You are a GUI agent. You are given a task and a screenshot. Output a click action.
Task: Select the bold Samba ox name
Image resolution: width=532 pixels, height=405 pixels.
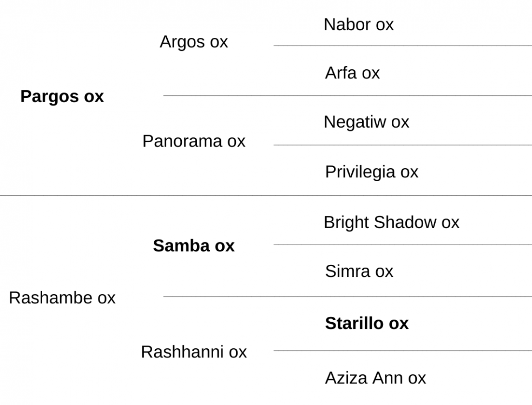[194, 245]
